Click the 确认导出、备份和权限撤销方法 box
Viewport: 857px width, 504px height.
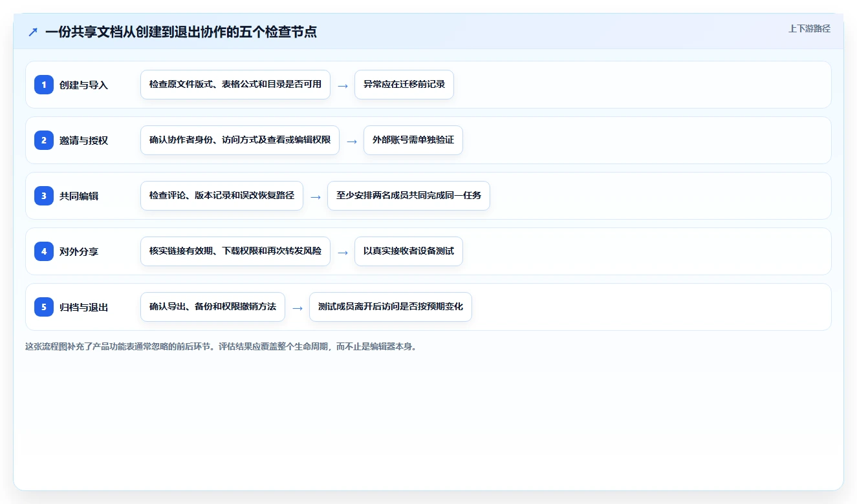click(x=213, y=307)
